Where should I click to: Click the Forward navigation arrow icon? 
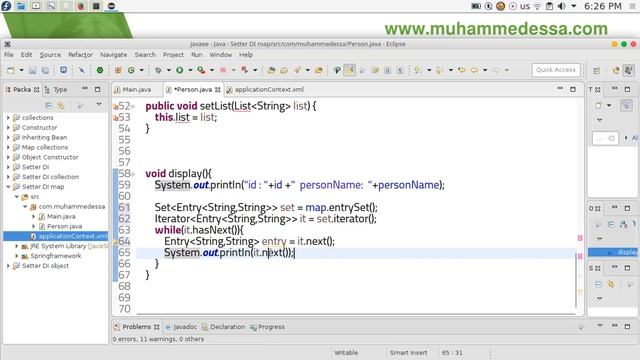tap(496, 70)
